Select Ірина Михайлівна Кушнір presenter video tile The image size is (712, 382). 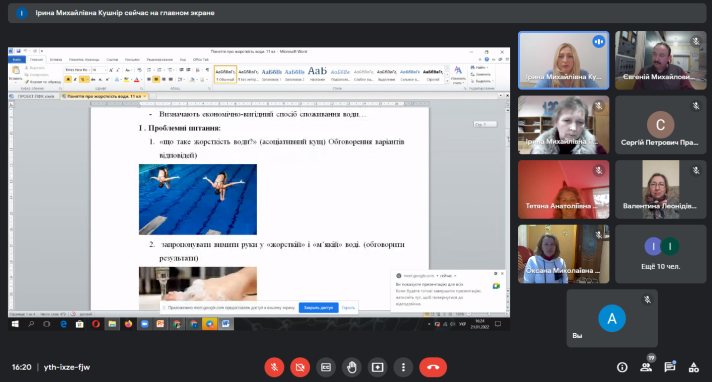point(564,60)
